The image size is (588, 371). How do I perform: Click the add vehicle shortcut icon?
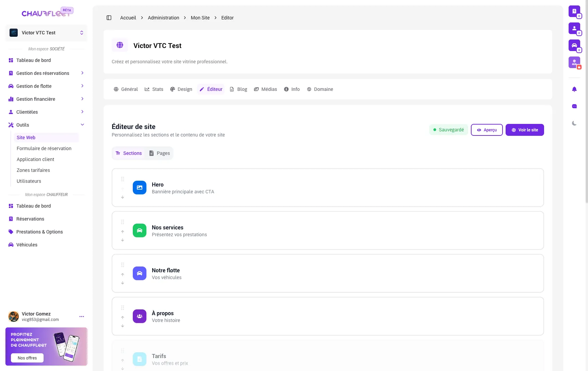[x=574, y=45]
